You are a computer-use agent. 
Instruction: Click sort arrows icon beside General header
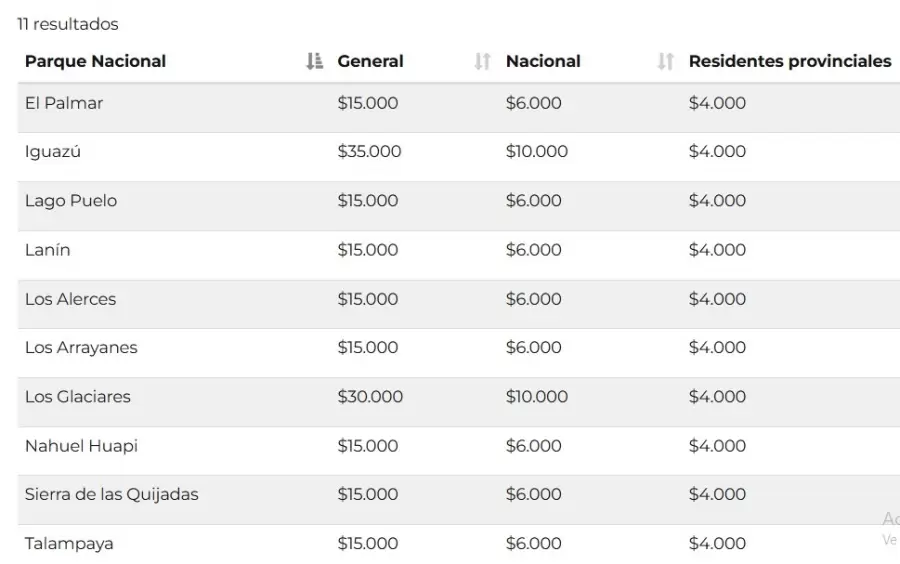pyautogui.click(x=483, y=62)
